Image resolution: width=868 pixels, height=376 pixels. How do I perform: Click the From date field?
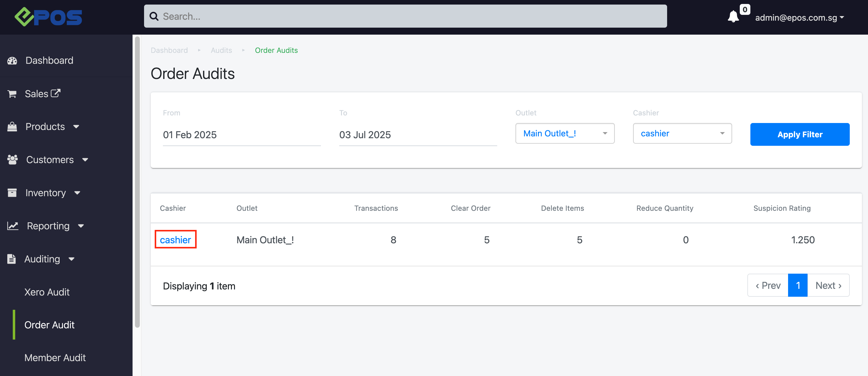241,135
